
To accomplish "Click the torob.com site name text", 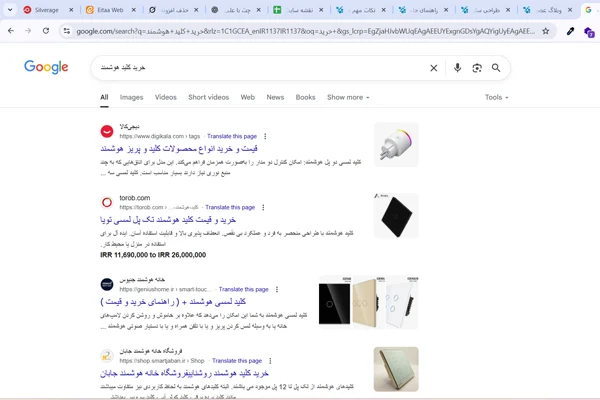I will click(x=135, y=198).
